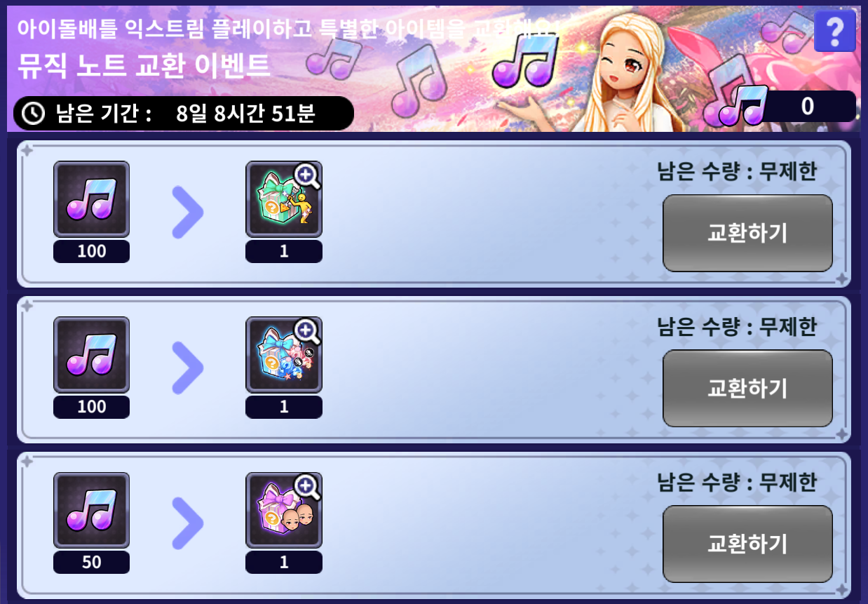The image size is (868, 604).
Task: Click the chevron arrow in the second exchange row
Action: [x=188, y=365]
